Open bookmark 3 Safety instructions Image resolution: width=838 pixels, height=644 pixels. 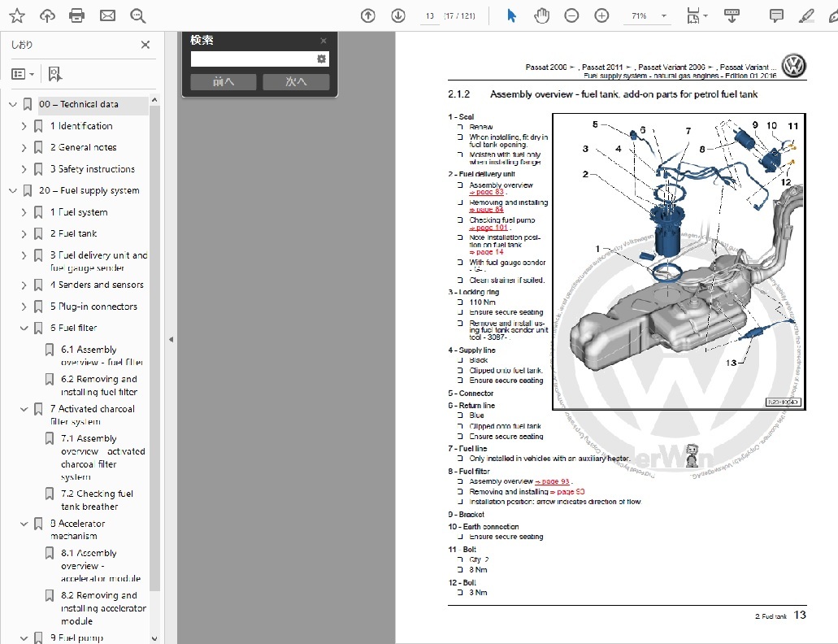point(93,169)
